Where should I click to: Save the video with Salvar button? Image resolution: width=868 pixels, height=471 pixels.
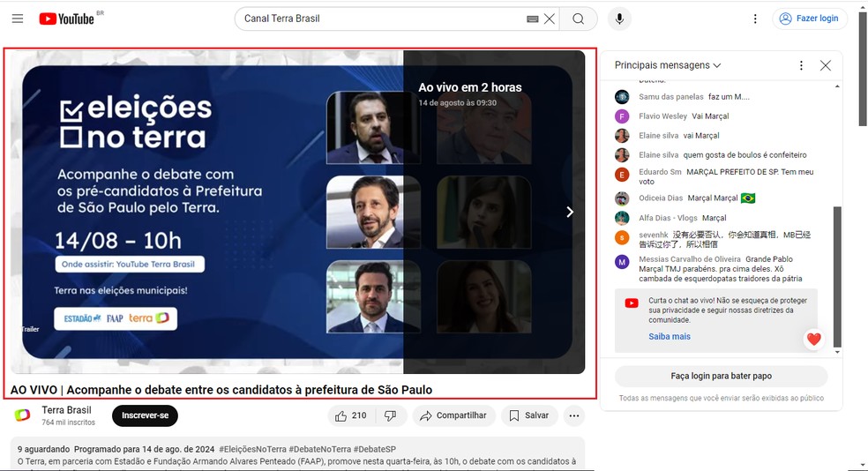tap(529, 415)
